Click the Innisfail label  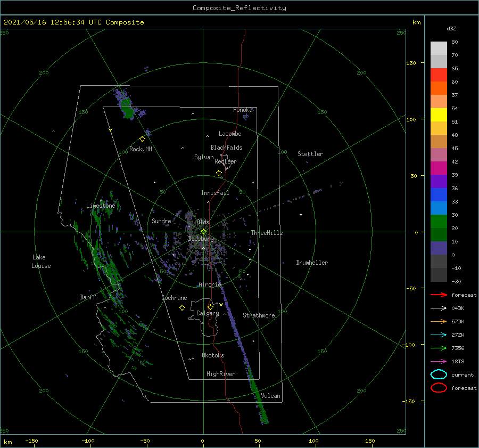215,193
